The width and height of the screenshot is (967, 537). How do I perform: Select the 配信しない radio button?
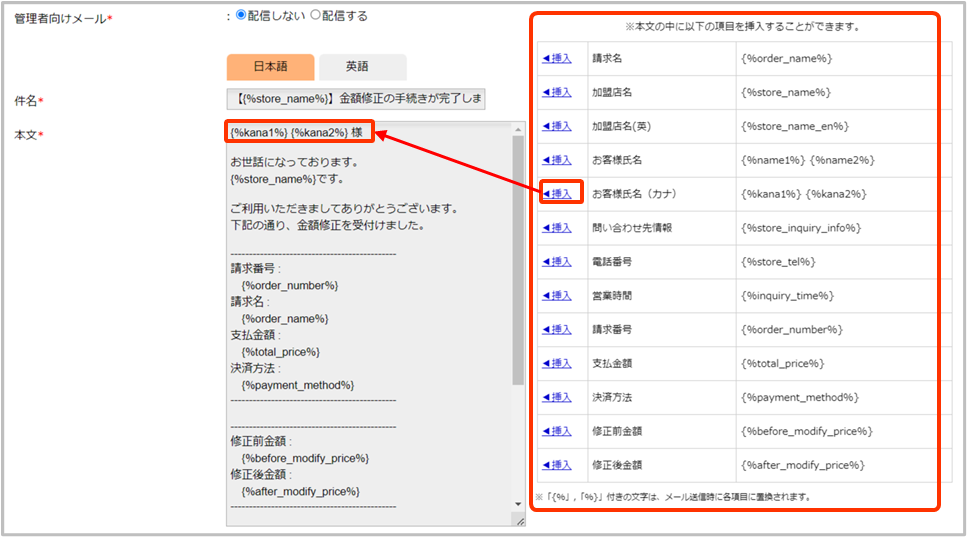241,15
